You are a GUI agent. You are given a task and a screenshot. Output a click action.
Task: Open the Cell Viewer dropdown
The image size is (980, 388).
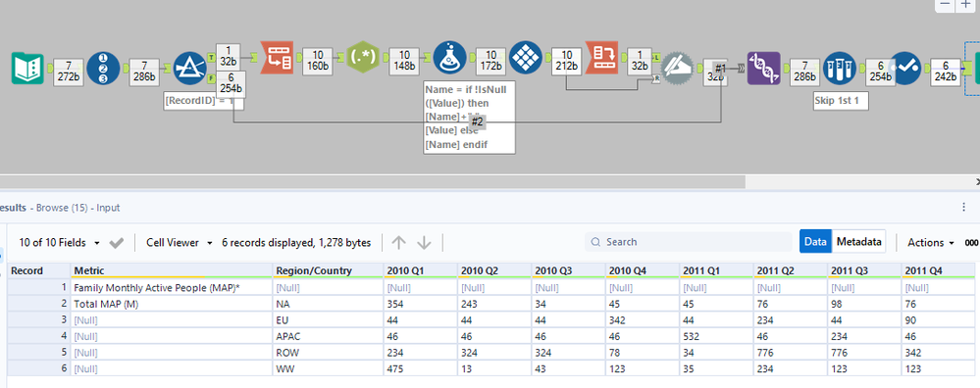tap(179, 243)
